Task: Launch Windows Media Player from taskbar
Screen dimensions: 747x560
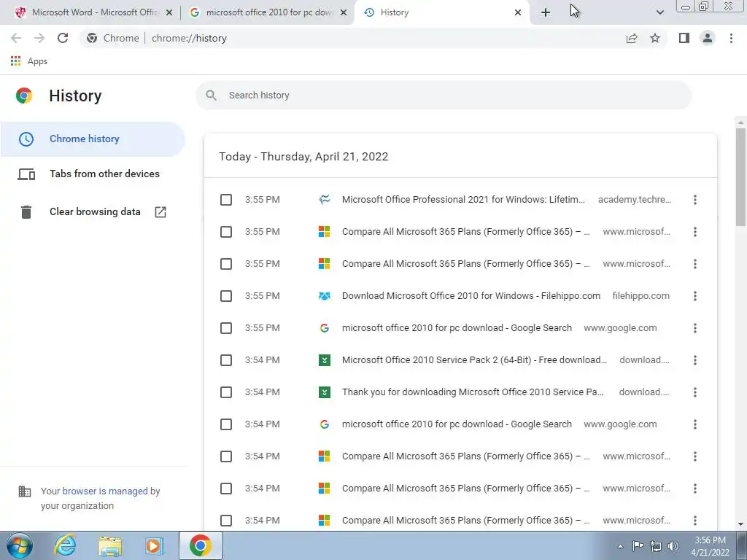Action: 155,545
